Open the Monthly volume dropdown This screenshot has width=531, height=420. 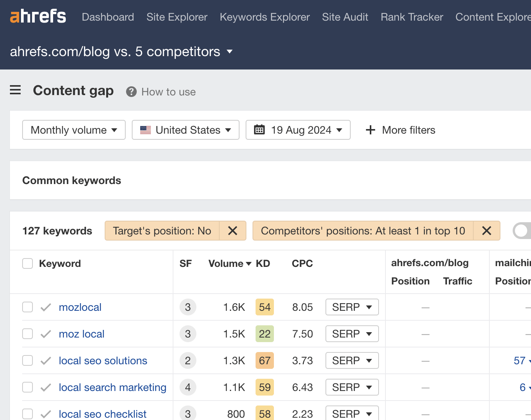pyautogui.click(x=74, y=130)
